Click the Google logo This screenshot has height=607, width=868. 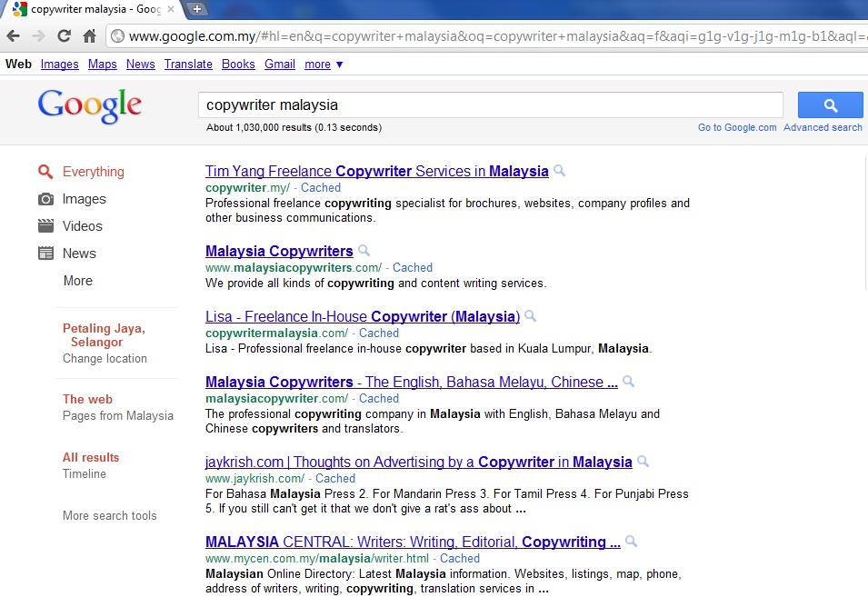[x=90, y=105]
